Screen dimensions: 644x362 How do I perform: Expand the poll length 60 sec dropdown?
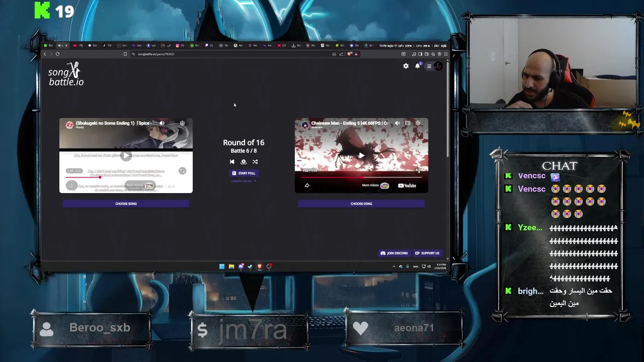click(x=244, y=181)
